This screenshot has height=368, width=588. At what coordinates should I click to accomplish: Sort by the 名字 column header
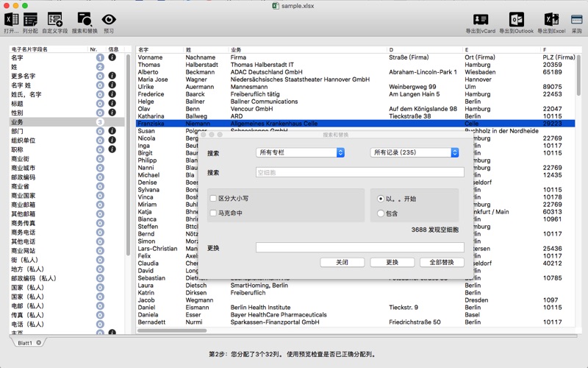pos(160,49)
